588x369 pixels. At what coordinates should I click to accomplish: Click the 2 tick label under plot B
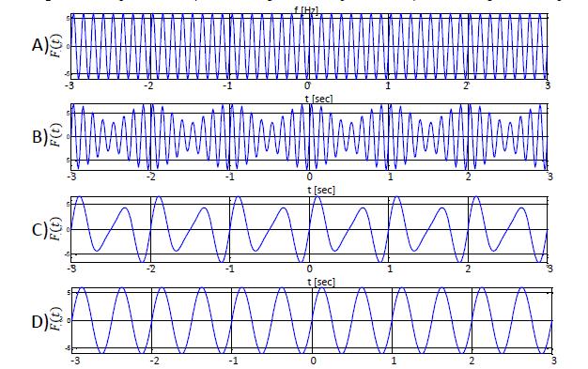[x=469, y=177]
